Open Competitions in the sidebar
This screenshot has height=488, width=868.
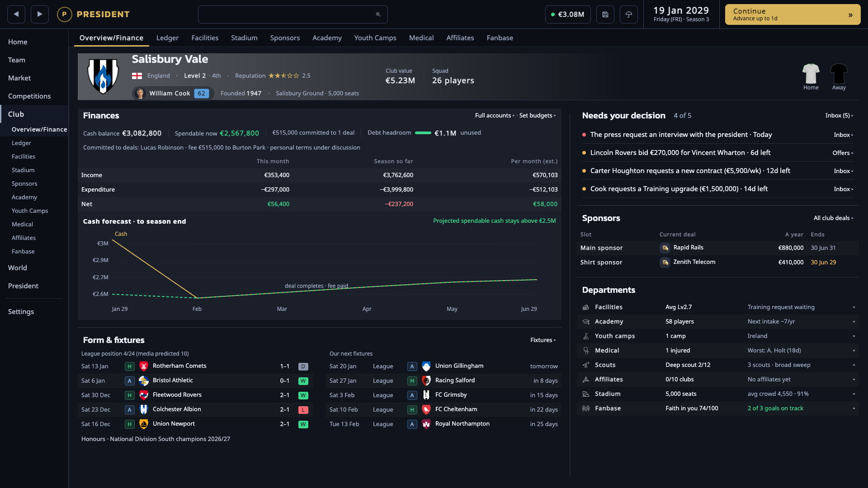pos(29,96)
